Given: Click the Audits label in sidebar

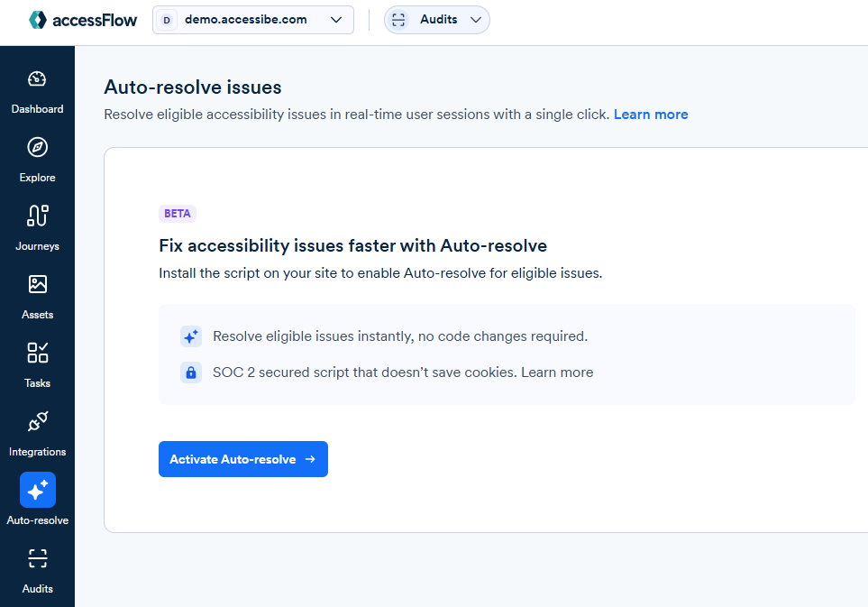Looking at the screenshot, I should point(37,589).
